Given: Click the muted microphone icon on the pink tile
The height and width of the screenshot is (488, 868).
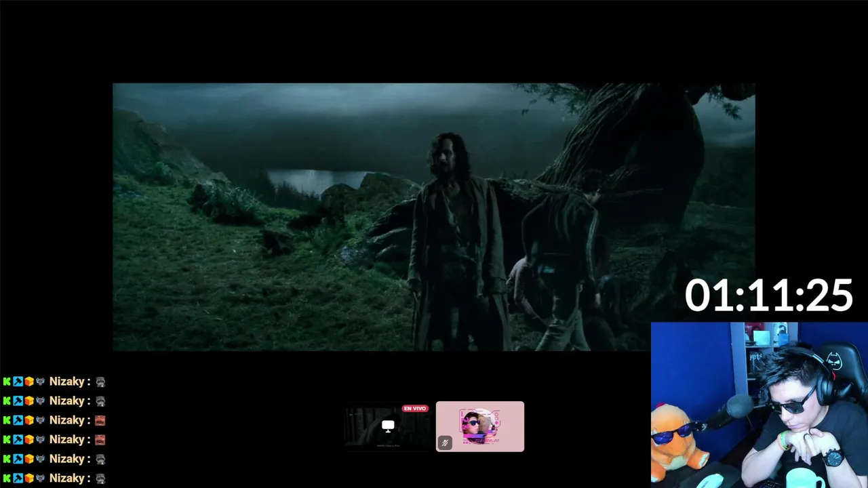Looking at the screenshot, I should pyautogui.click(x=445, y=443).
